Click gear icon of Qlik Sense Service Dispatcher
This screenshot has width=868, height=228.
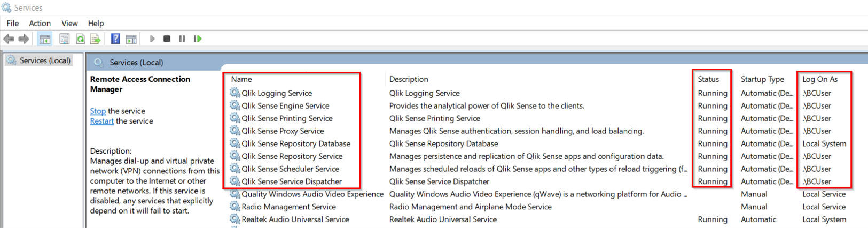coord(235,181)
